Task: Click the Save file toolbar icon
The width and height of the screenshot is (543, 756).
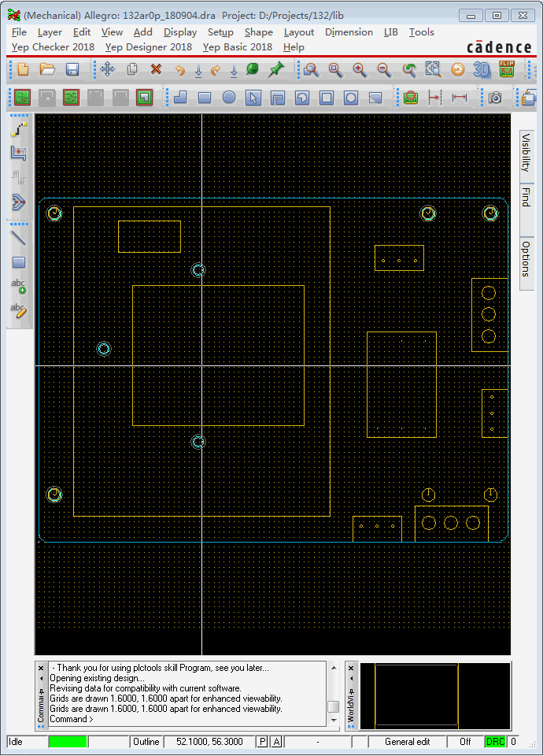Action: click(72, 70)
